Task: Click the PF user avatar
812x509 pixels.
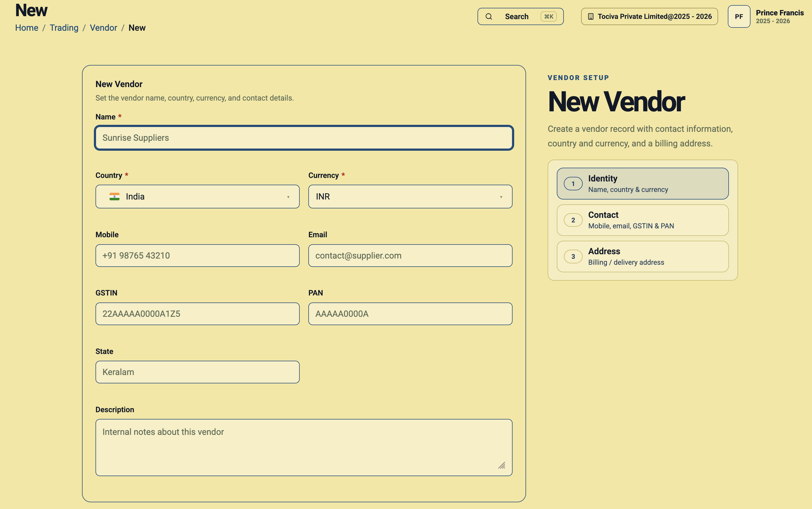Action: [739, 16]
